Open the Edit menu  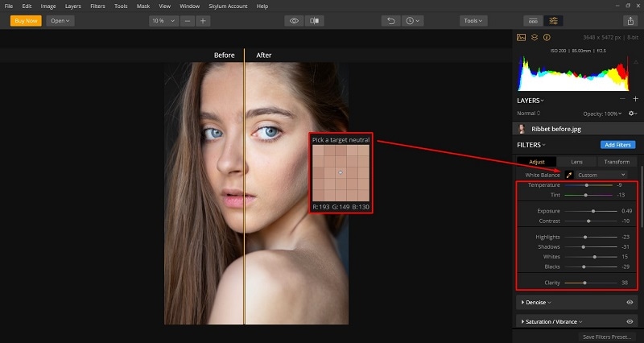click(x=27, y=6)
